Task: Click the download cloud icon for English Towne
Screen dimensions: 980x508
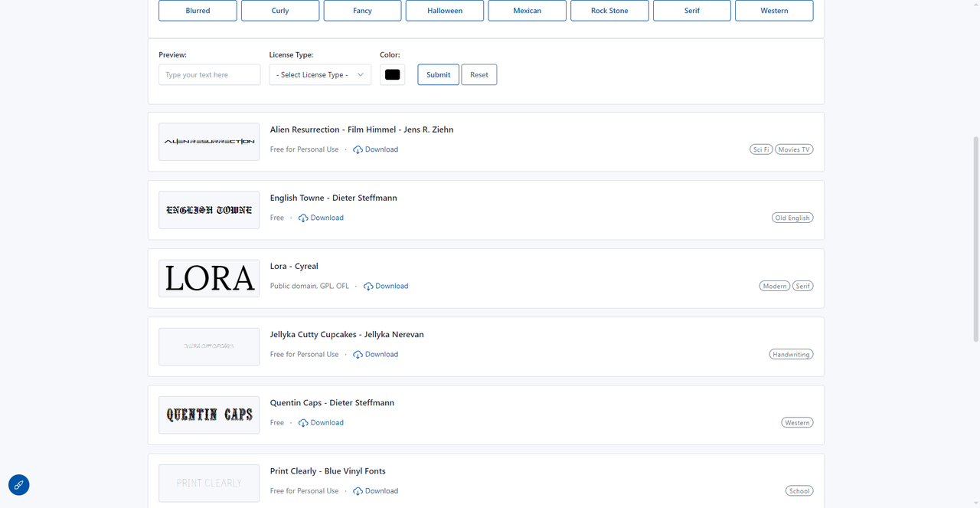Action: pyautogui.click(x=303, y=218)
